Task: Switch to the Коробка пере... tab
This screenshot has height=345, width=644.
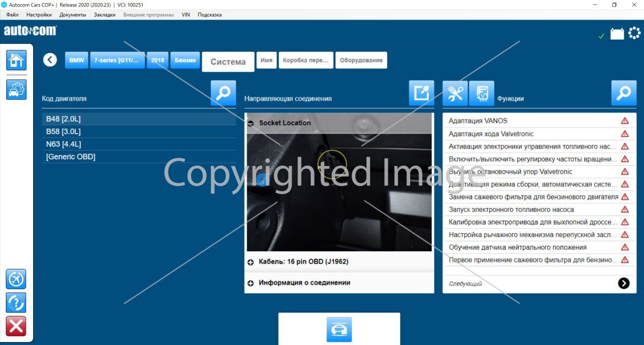Action: click(x=306, y=60)
